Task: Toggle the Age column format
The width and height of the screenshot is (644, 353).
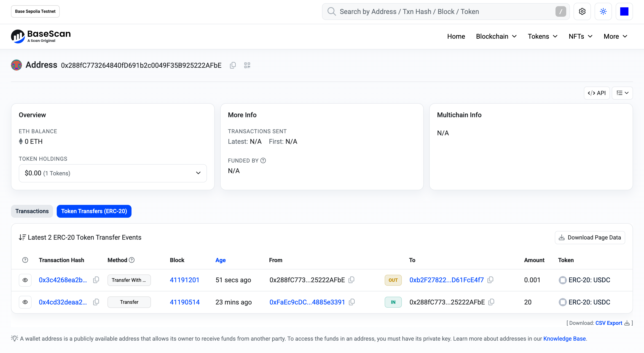Action: click(220, 260)
